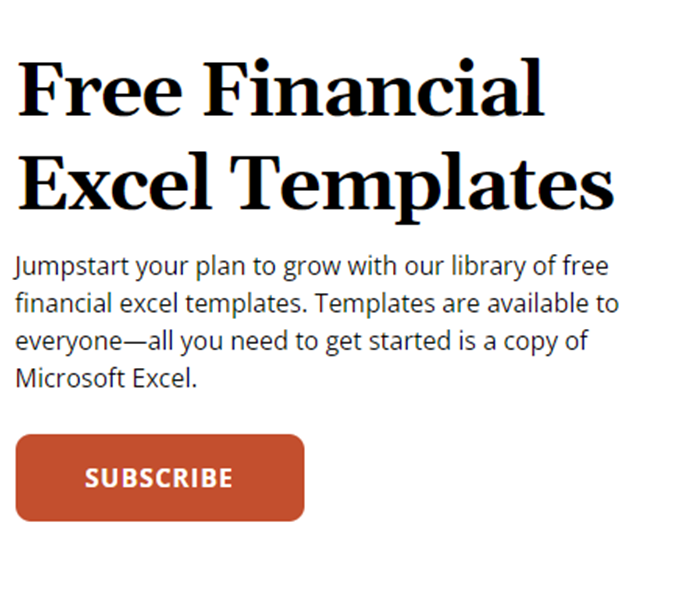Click "all you" after the em dash
The image size is (684, 609).
coord(186,342)
